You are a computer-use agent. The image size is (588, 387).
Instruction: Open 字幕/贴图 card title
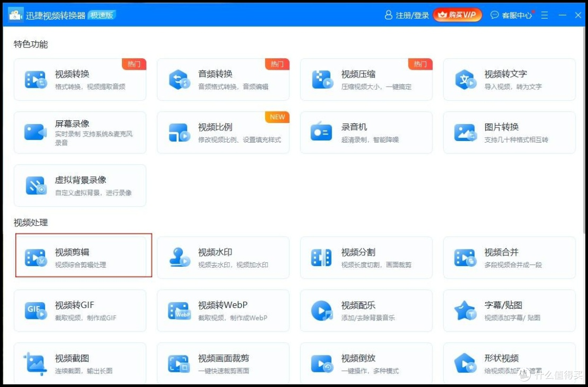(x=503, y=305)
